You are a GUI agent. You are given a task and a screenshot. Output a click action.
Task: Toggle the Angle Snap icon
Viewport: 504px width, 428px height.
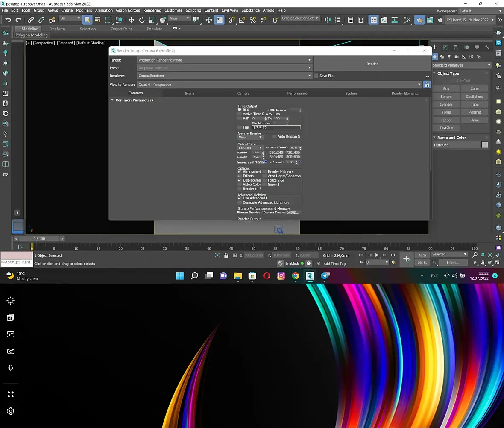click(242, 20)
